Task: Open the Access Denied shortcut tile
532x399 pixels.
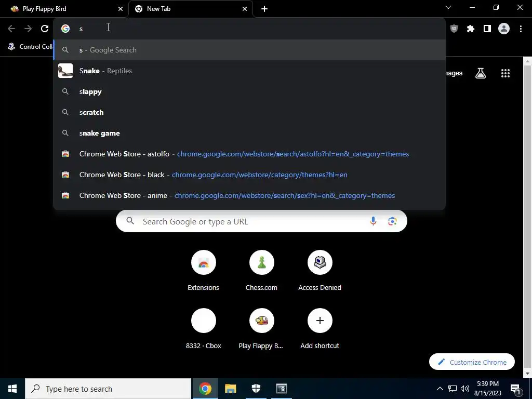Action: [320, 271]
